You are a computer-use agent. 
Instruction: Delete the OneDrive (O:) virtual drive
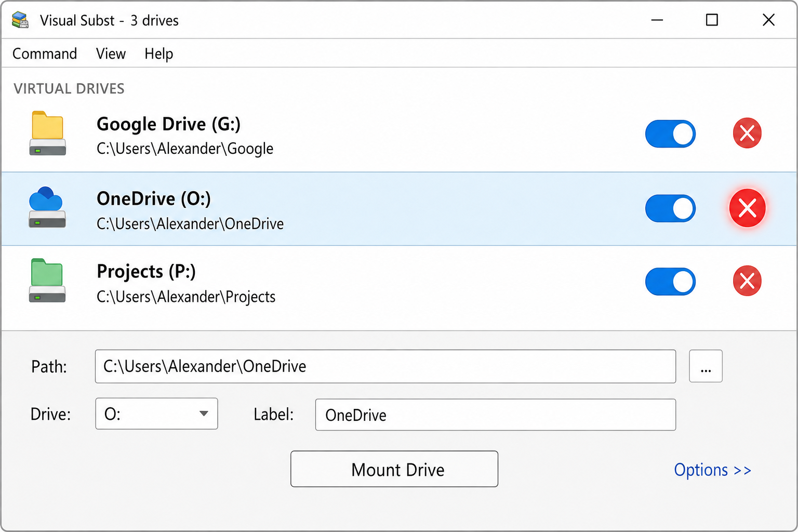(747, 208)
